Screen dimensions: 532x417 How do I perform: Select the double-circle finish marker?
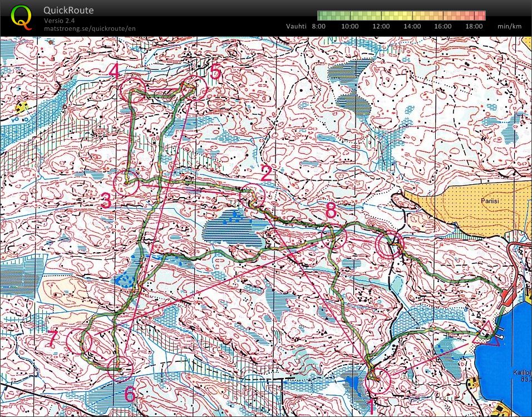click(x=388, y=244)
